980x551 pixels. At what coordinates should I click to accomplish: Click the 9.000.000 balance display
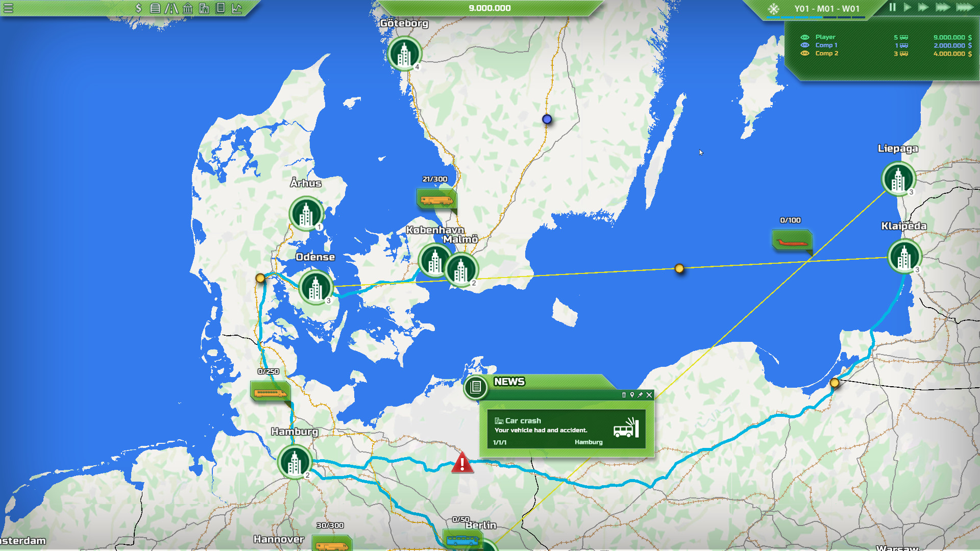tap(489, 8)
